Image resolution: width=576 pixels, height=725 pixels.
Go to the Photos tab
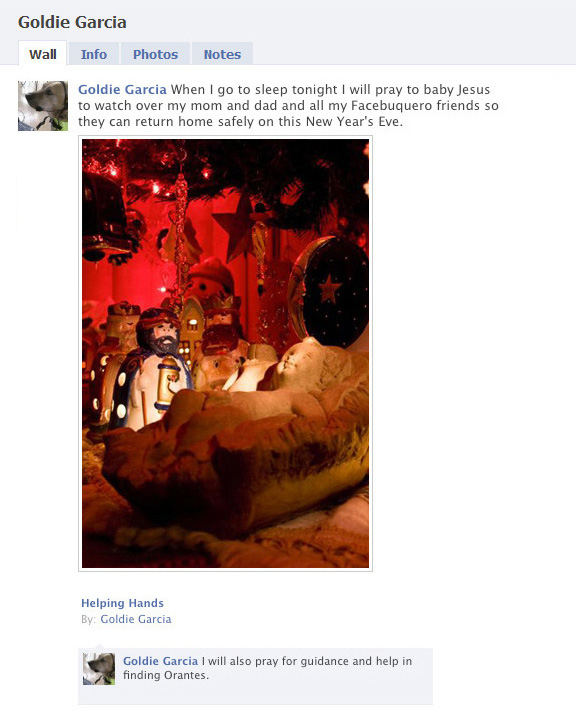(x=155, y=54)
